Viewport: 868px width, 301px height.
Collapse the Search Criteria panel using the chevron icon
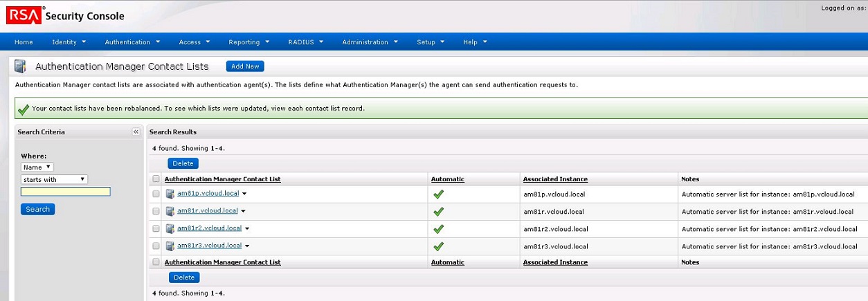136,131
